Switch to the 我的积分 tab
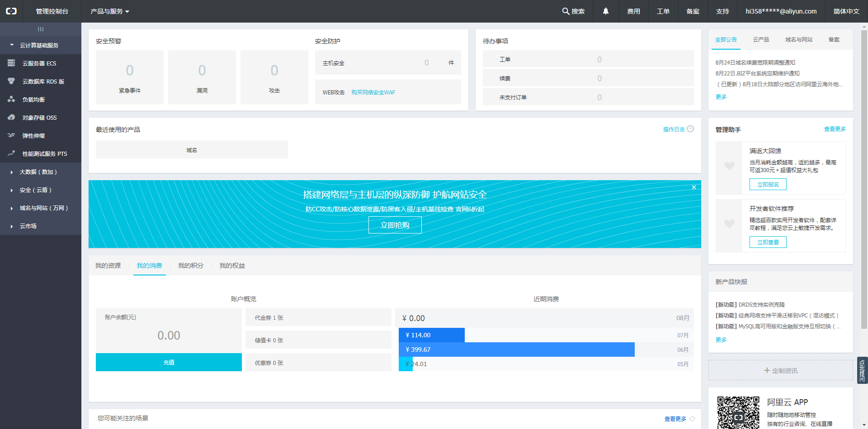Image resolution: width=868 pixels, height=429 pixels. click(x=191, y=266)
